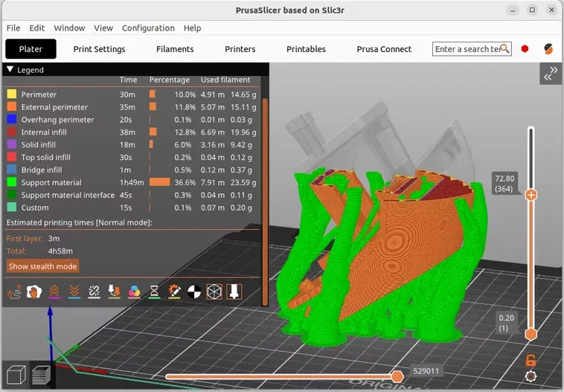Viewport: 564px width, 392px height.
Task: Click the search magnifier icon
Action: 505,48
